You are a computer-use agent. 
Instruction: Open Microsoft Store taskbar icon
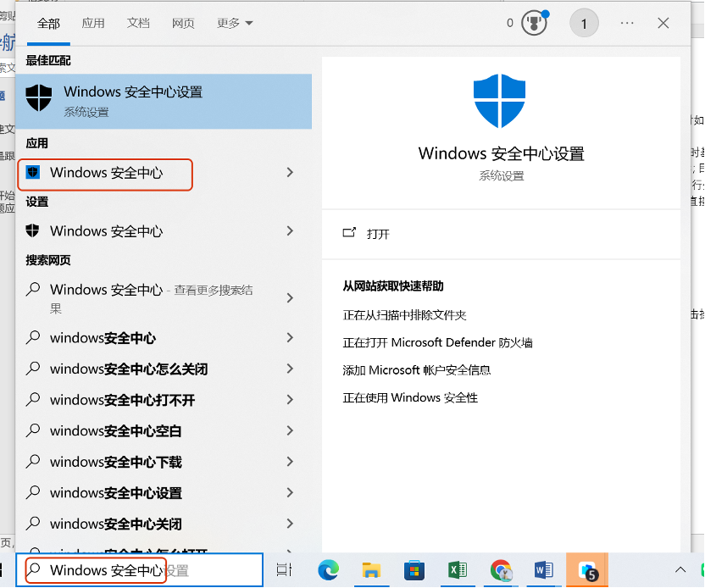pos(414,570)
